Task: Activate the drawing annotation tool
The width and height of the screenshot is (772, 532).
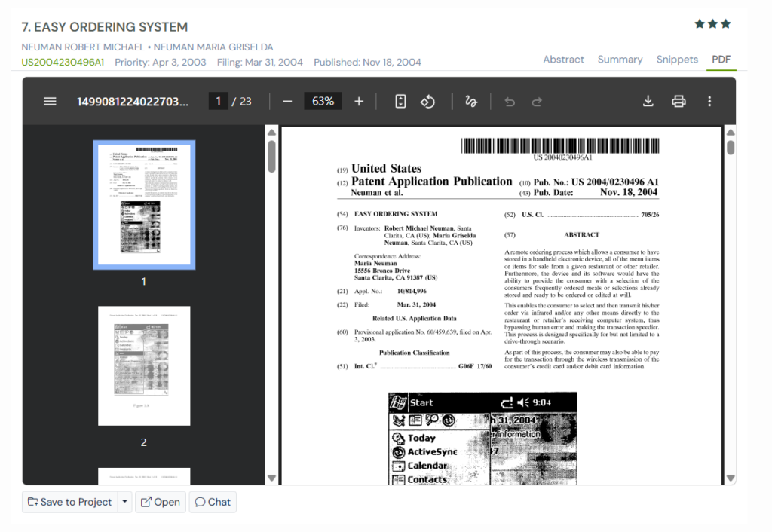Action: 470,101
